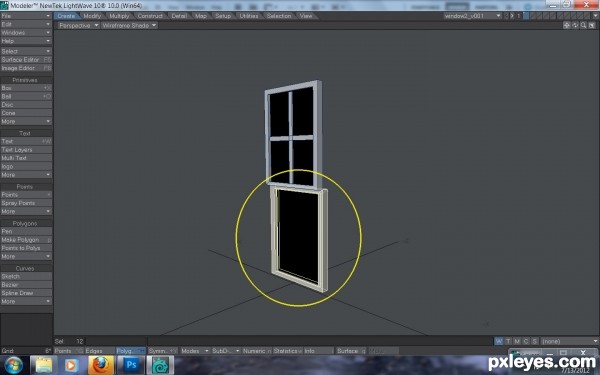Switch to the Multiply tab
This screenshot has height=375, width=600.
[119, 16]
